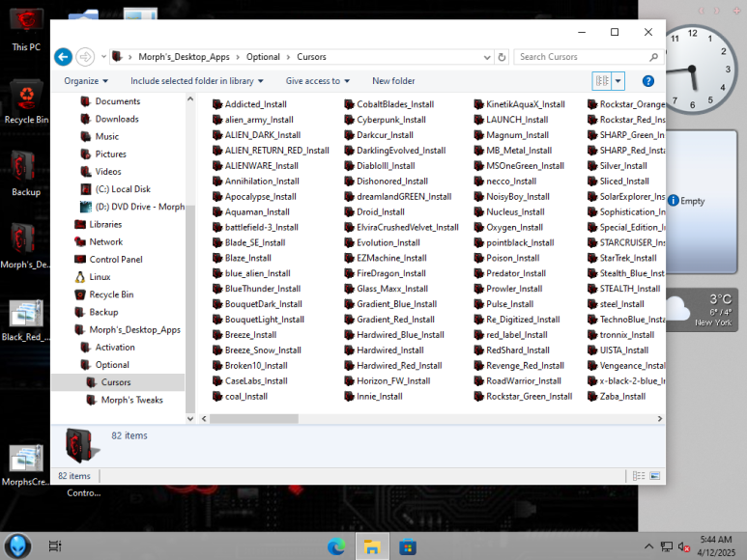Switch to Details view via status bar icon
This screenshot has width=747, height=560.
(639, 476)
